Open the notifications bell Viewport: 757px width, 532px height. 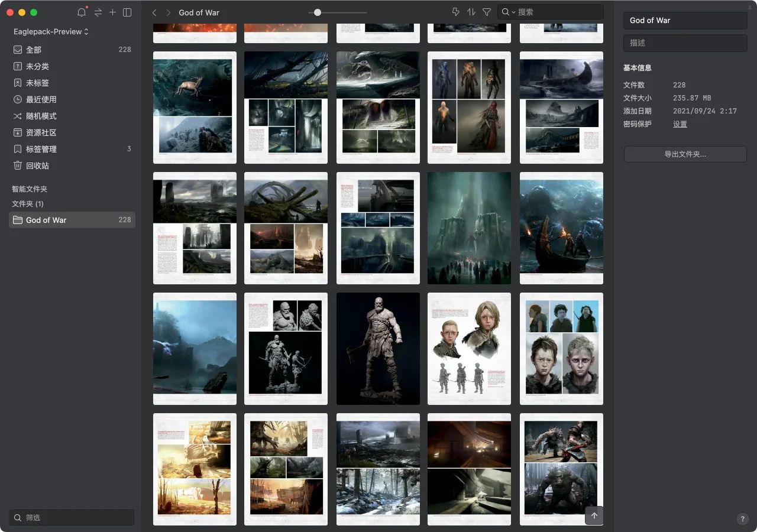82,12
